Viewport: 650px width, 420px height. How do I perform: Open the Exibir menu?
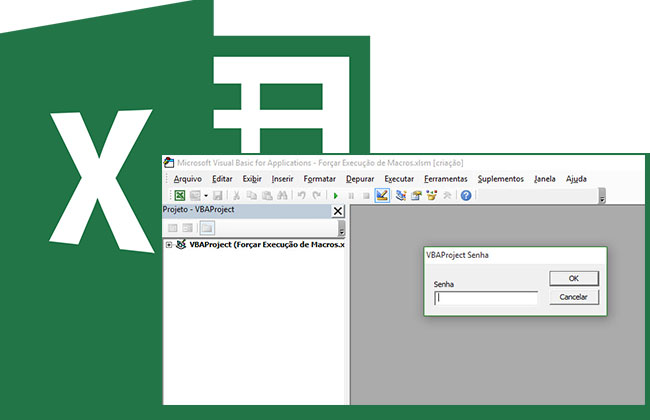pos(252,179)
